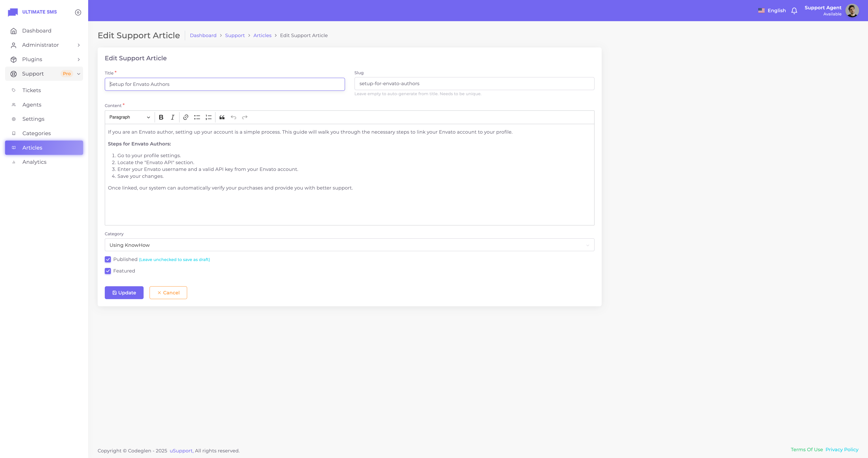Open Tickets in the sidebar
Image resolution: width=868 pixels, height=458 pixels.
[32, 90]
